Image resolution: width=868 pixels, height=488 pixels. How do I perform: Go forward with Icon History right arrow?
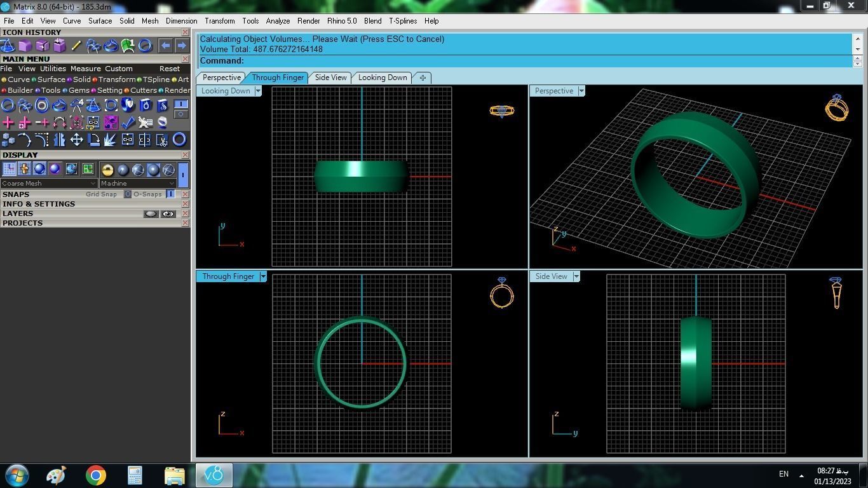click(182, 46)
